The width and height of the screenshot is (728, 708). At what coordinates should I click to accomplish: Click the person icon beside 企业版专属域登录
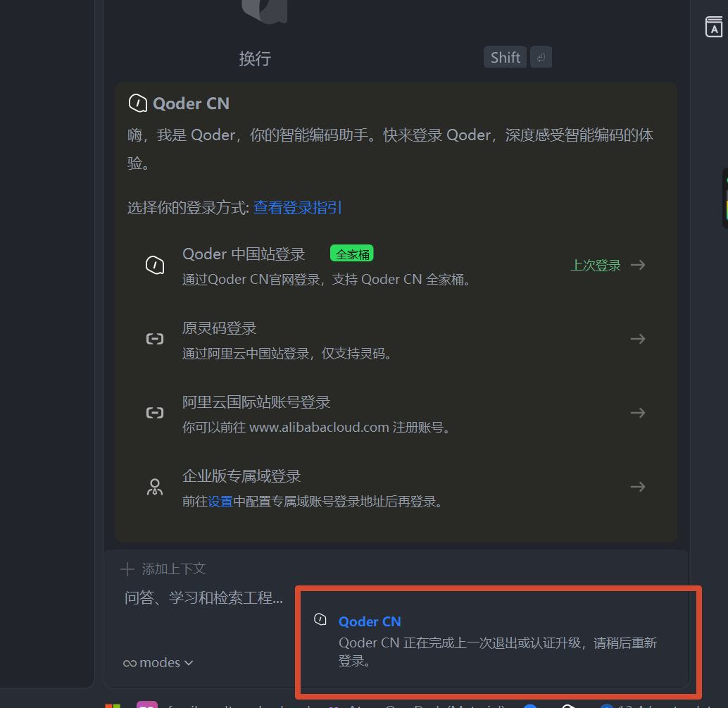[x=155, y=487]
